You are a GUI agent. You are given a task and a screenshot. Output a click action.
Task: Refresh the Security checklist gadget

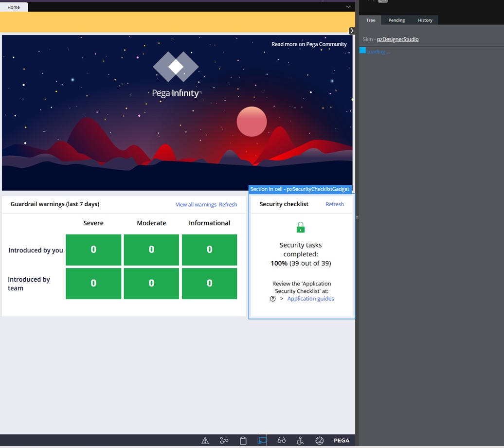pos(335,204)
